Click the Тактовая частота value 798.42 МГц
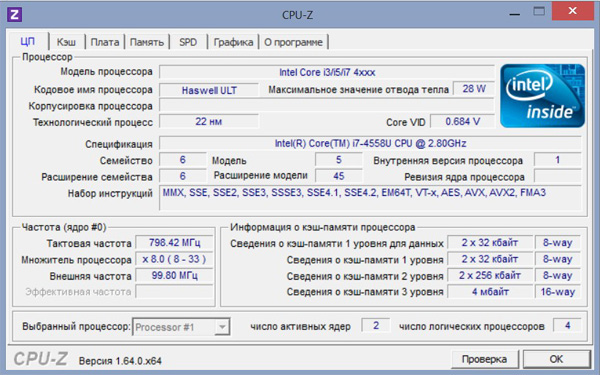Screen dimensions: 600x375 (174, 243)
